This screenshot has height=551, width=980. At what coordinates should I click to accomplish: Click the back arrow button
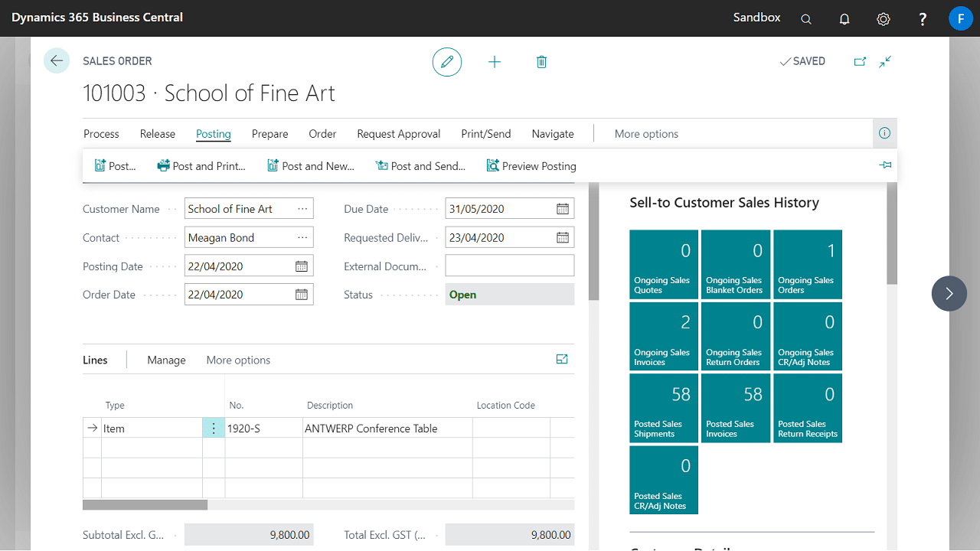pyautogui.click(x=57, y=61)
